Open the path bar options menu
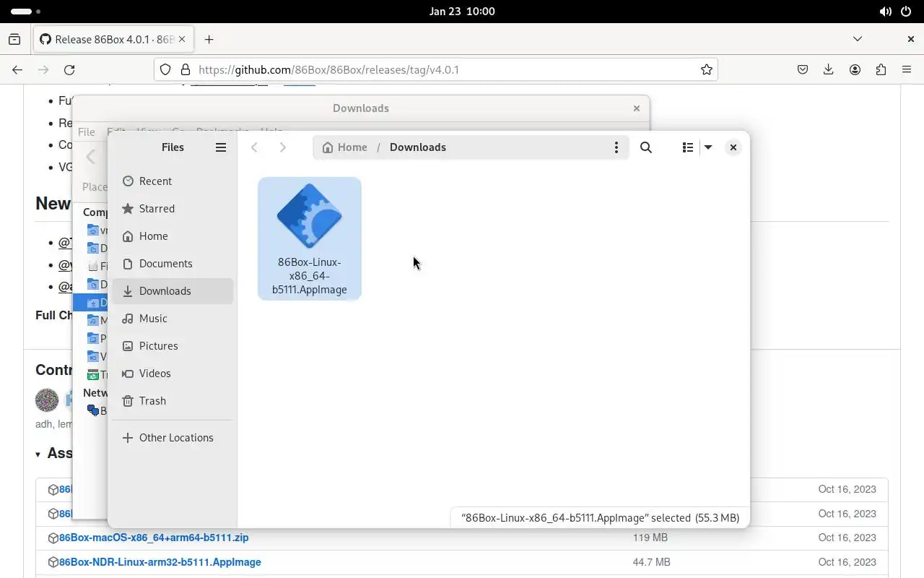Image resolution: width=924 pixels, height=578 pixels. click(x=616, y=147)
